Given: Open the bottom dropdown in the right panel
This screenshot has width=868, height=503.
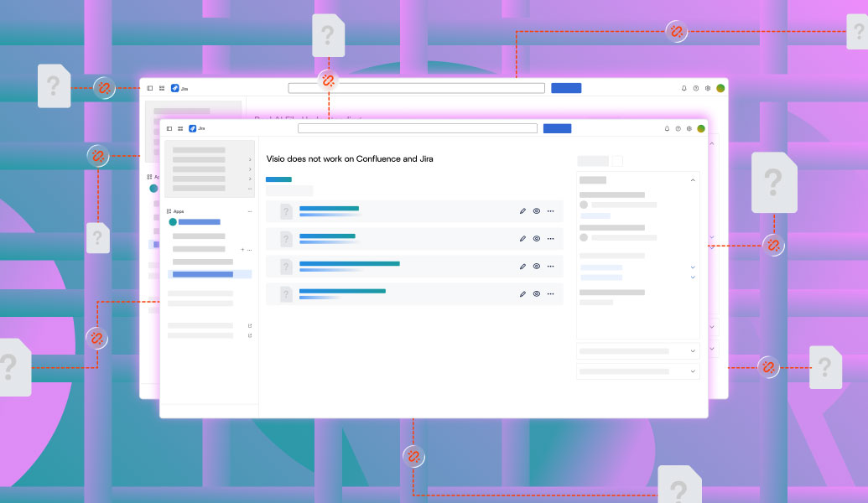Looking at the screenshot, I should [694, 370].
